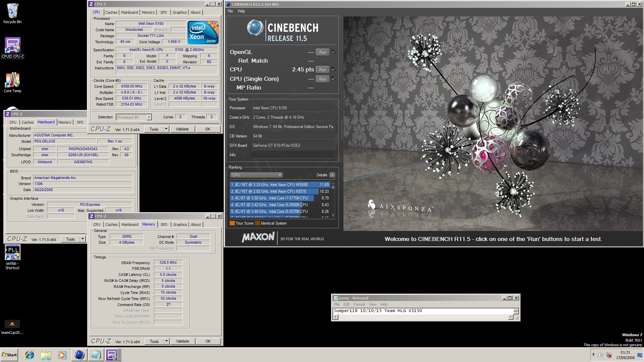Open Memory tab in Mainboard CPU-Z window
This screenshot has width=644, height=362.
(65, 122)
